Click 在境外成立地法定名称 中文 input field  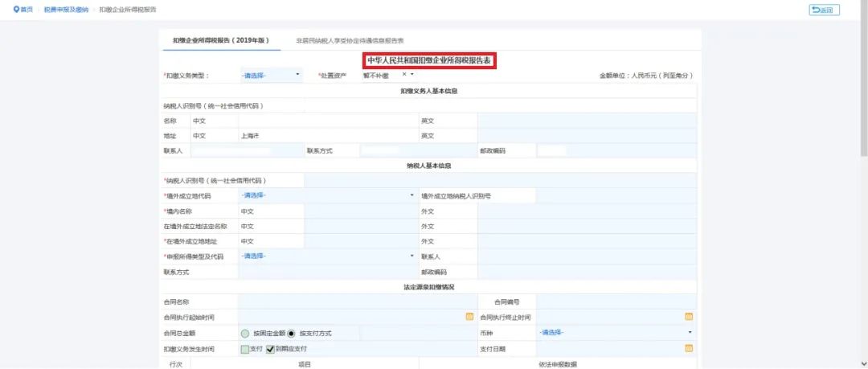point(360,226)
